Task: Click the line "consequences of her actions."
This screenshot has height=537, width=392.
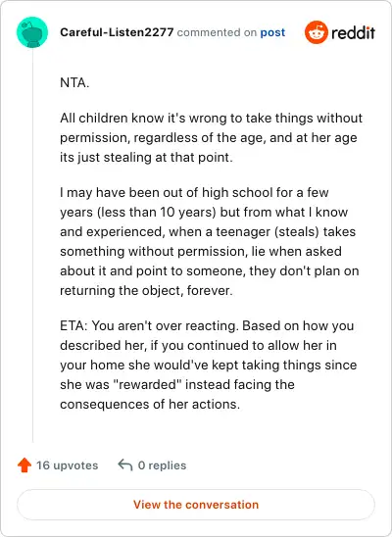Action: click(150, 404)
